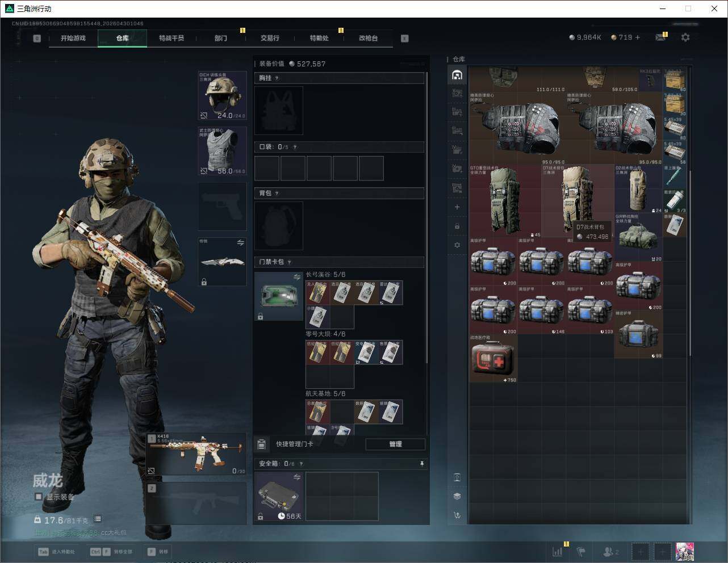Click the 转移全部 shortcut button

(x=111, y=551)
